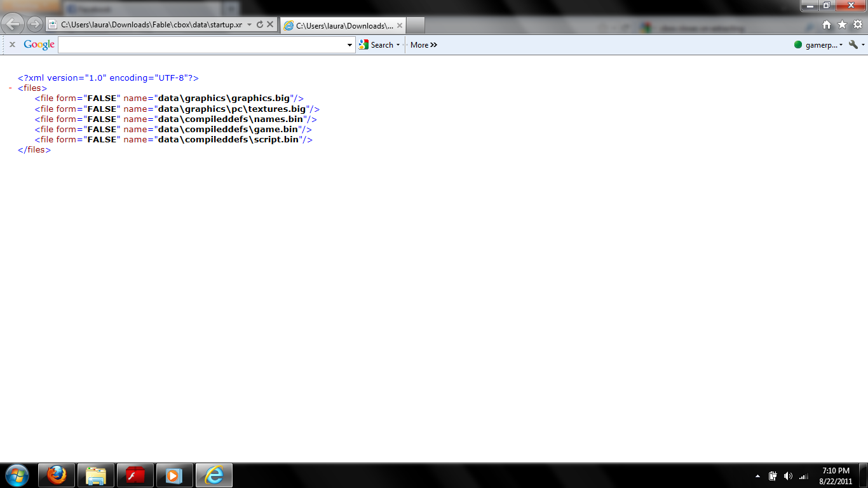Open the gamerp... account dropdown
Screen dimensions: 868x488
pos(841,45)
